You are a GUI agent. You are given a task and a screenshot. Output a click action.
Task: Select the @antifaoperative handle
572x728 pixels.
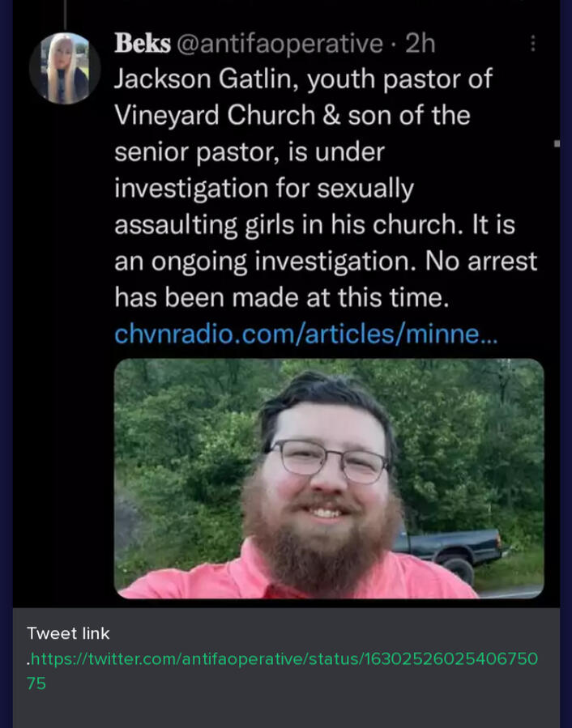[280, 43]
